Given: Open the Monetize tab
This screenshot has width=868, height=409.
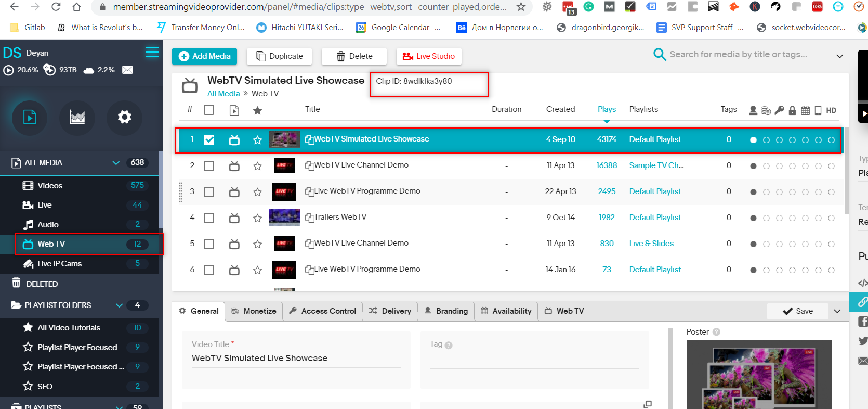Looking at the screenshot, I should tap(254, 311).
